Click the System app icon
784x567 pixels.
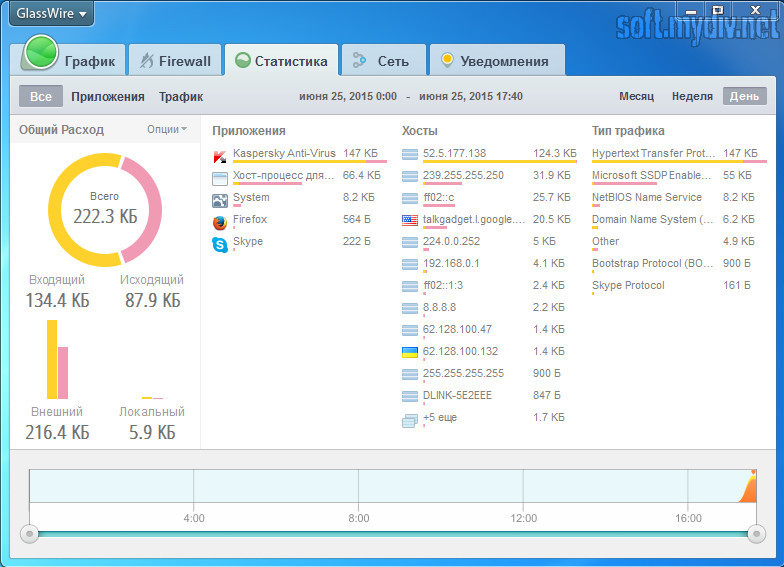click(x=220, y=200)
